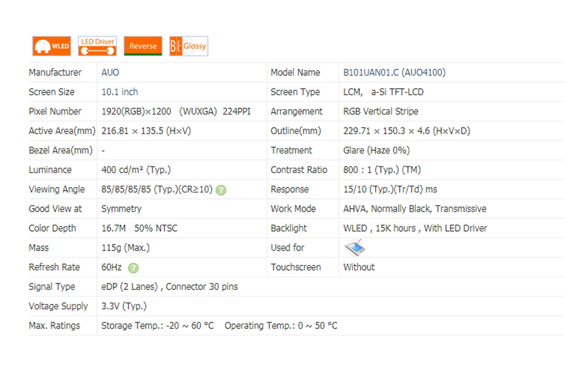Viewport: 588px width, 367px height.
Task: Click the Model Name label
Action: pos(295,72)
